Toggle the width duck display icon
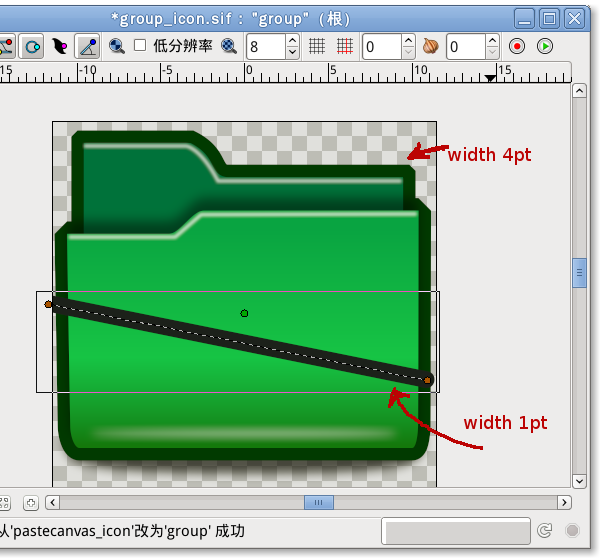Image resolution: width=600 pixels, height=558 pixels. [x=60, y=46]
